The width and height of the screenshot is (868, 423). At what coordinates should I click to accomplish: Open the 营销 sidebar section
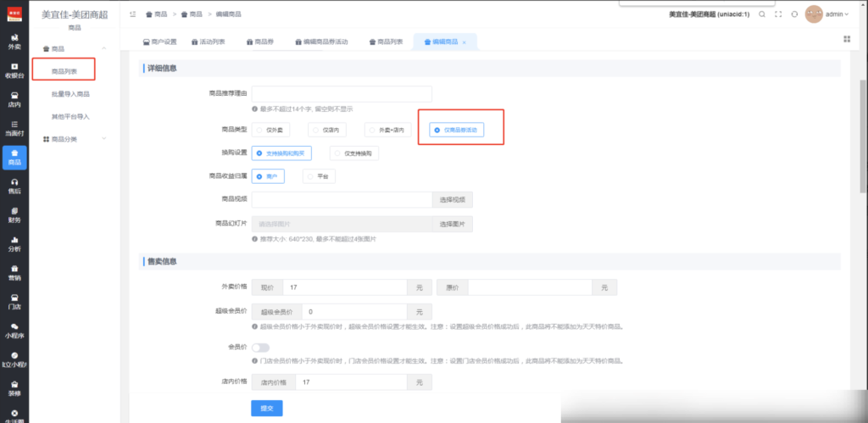14,273
